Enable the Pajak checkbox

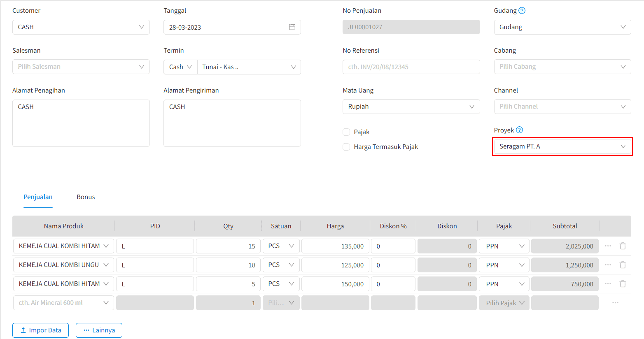click(346, 132)
